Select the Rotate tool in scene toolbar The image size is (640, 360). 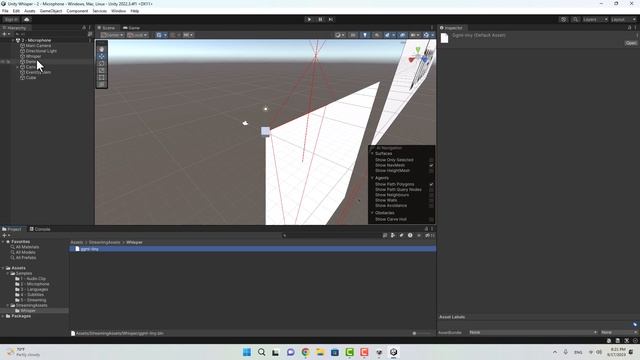click(x=102, y=63)
